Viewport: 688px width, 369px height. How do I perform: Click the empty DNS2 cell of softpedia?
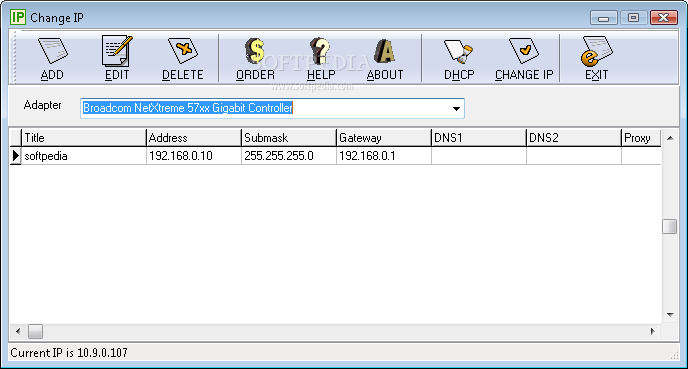coord(574,156)
